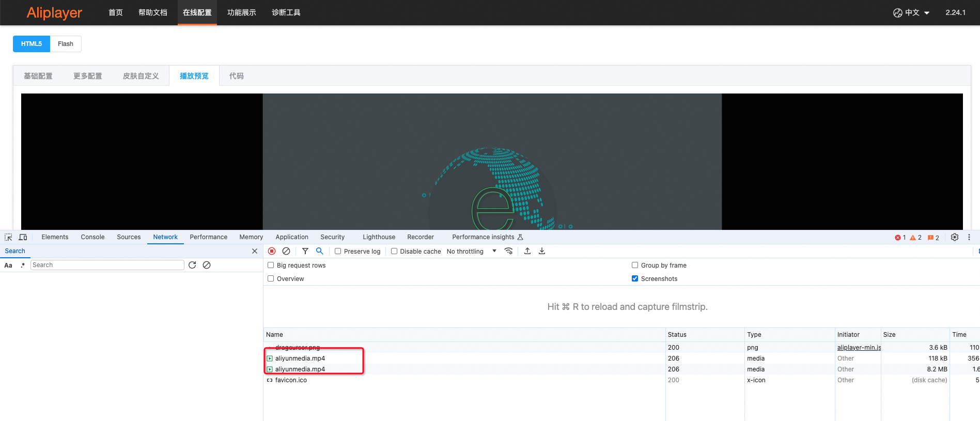Open network conditions wifi icon

point(509,251)
